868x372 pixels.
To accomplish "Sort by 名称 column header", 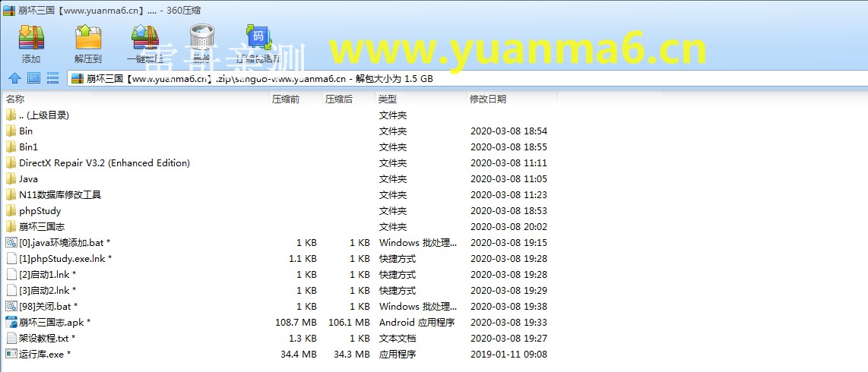I will (x=15, y=99).
